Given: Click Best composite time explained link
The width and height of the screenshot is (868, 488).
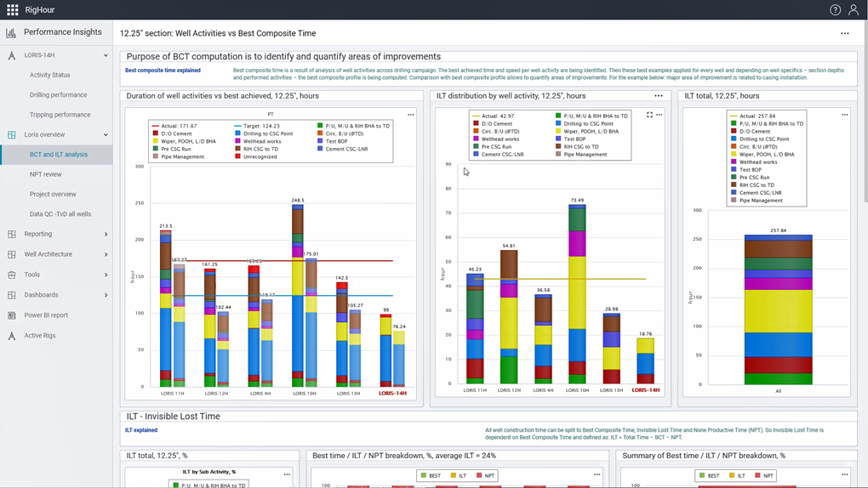Looking at the screenshot, I should pos(163,71).
